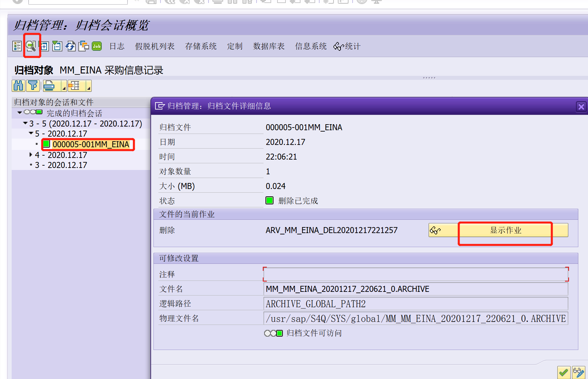Viewport: 588px width, 379px height.
Task: Open 假脱机列表 spool list
Action: click(x=155, y=46)
